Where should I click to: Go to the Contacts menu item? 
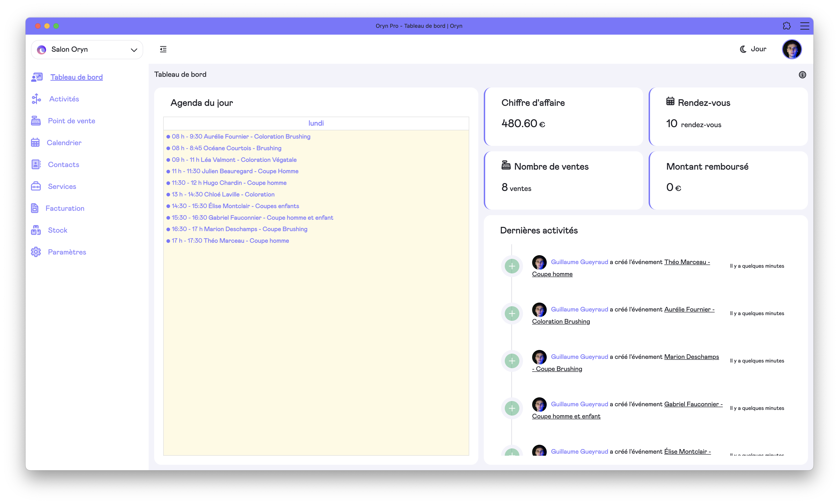(64, 165)
